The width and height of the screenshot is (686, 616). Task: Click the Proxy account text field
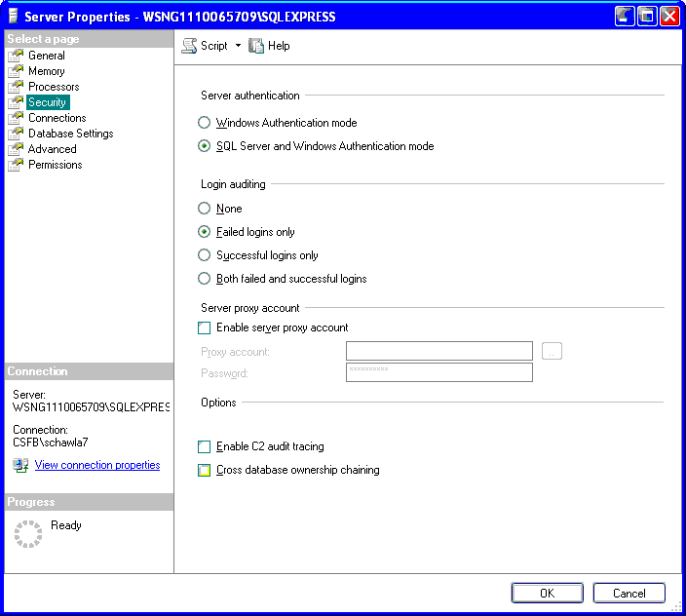pyautogui.click(x=439, y=351)
